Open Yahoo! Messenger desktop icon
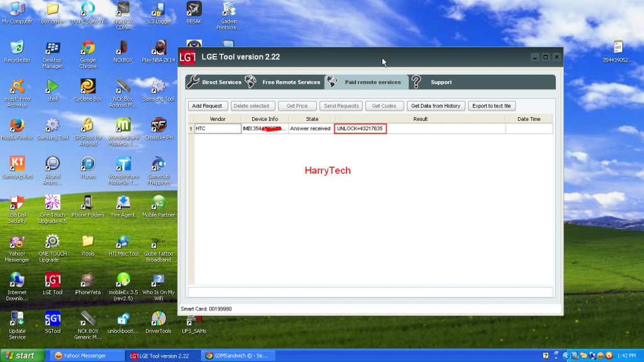 click(x=17, y=248)
